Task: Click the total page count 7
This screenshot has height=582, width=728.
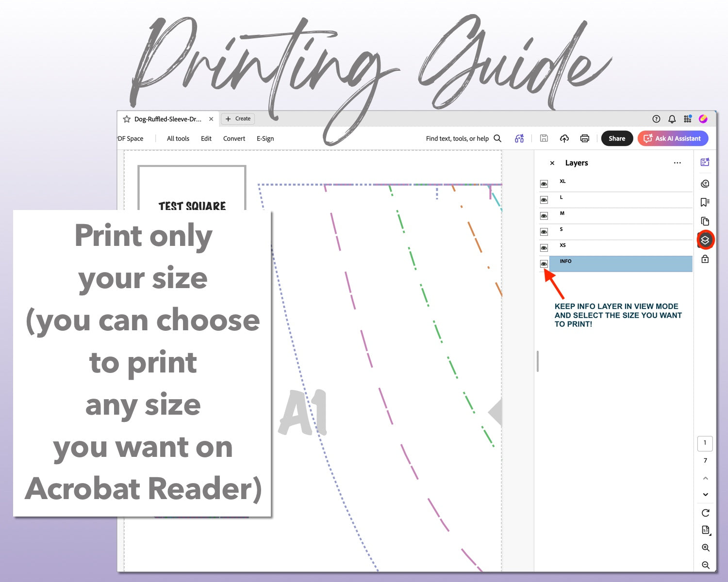Action: coord(706,461)
